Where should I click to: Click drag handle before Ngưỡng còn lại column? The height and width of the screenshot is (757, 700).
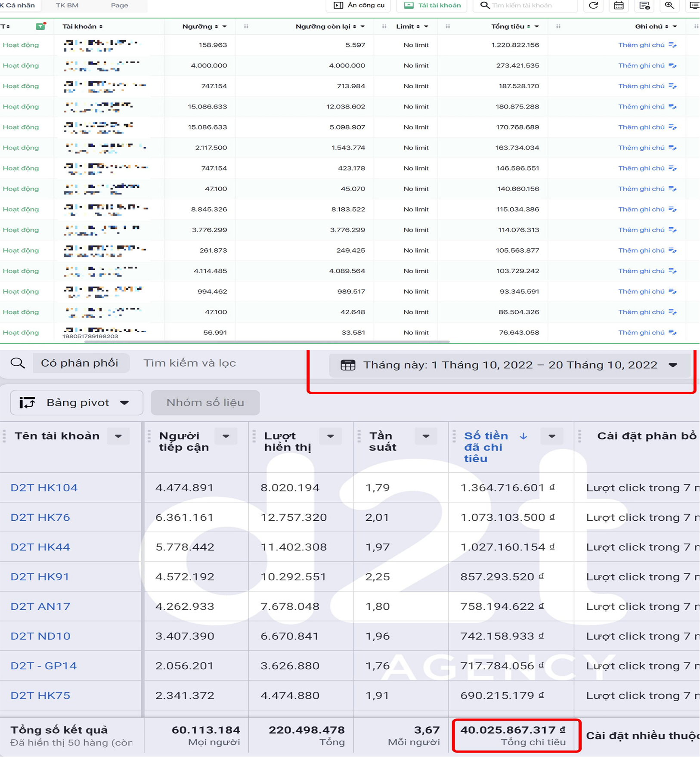click(246, 27)
